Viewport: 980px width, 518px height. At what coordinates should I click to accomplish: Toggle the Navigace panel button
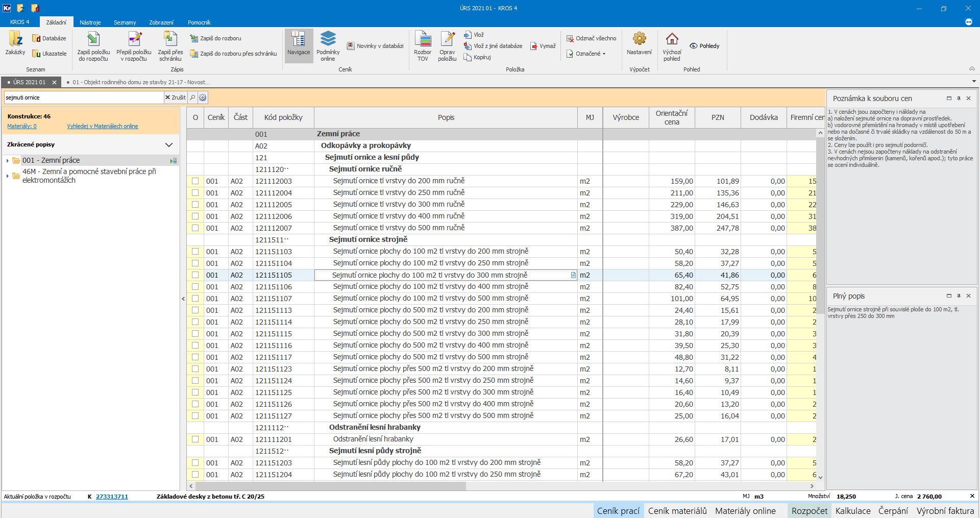299,45
